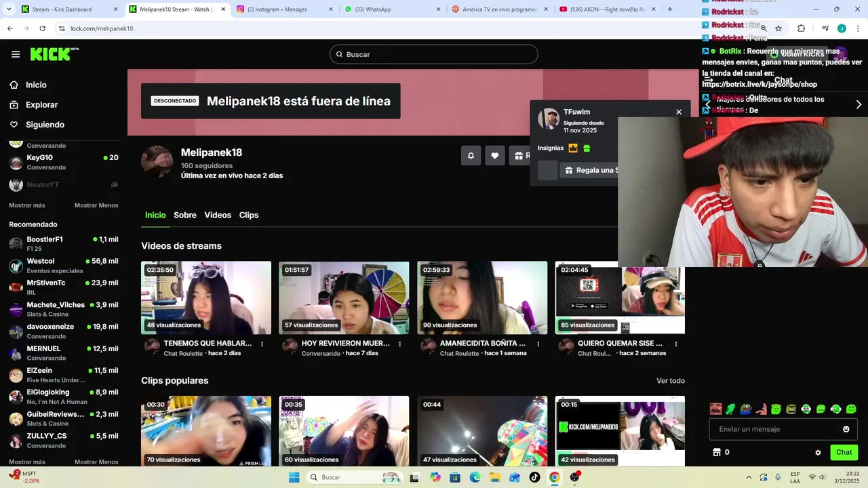Play the 00:30 popular clip
Viewport: 868px width, 488px height.
(206, 431)
